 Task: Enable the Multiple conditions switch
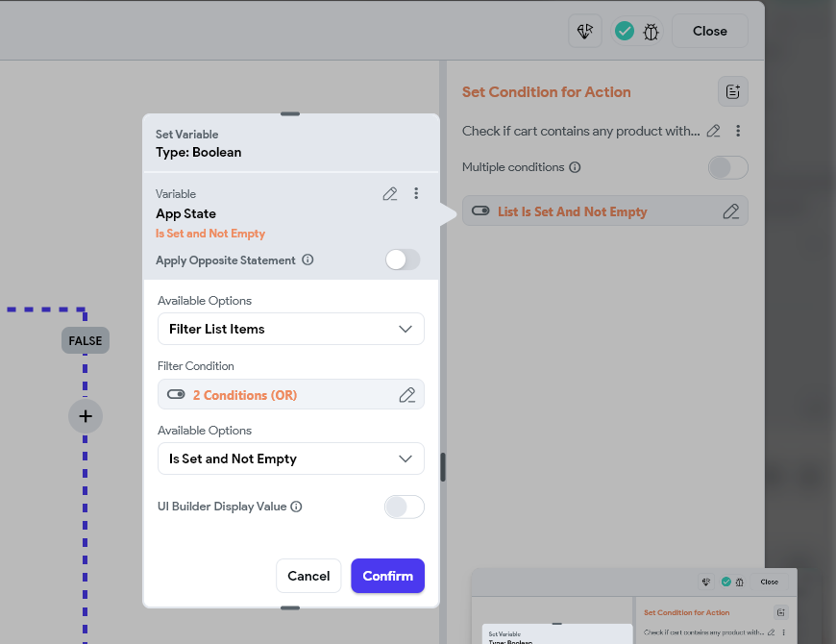(x=727, y=167)
